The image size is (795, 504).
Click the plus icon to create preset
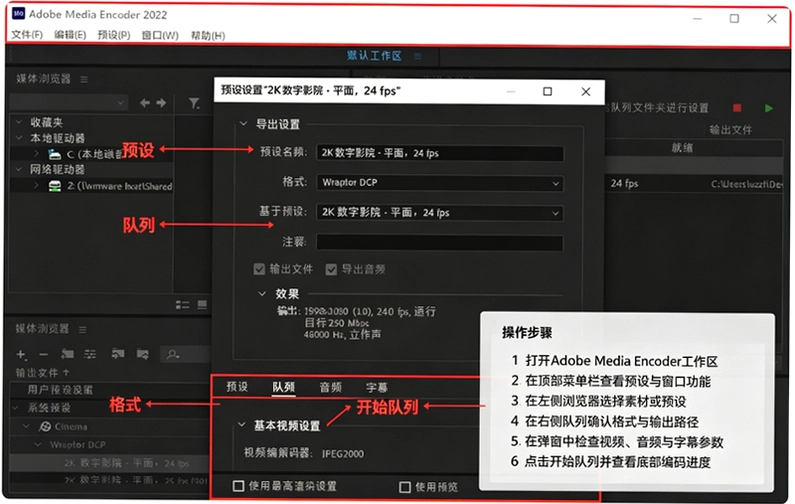click(21, 354)
